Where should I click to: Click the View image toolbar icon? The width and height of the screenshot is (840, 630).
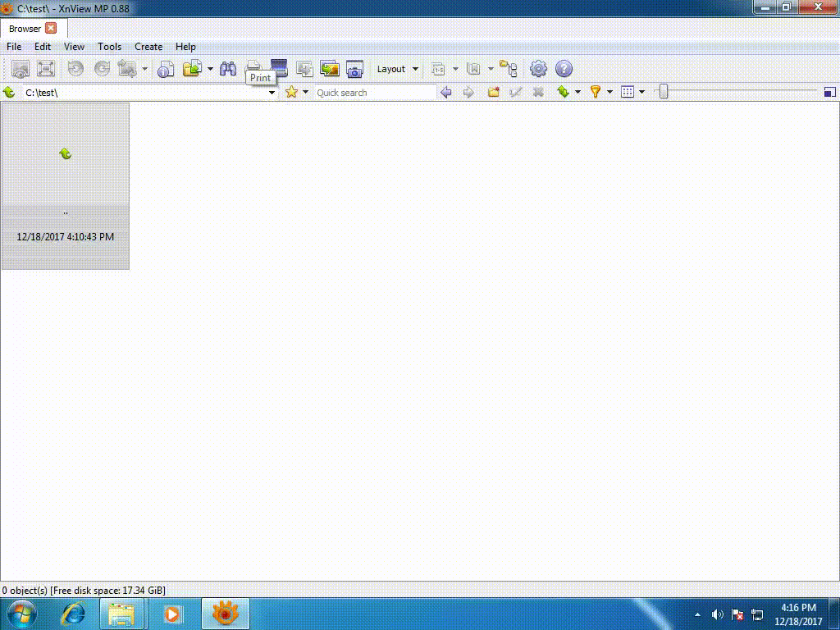tap(21, 69)
